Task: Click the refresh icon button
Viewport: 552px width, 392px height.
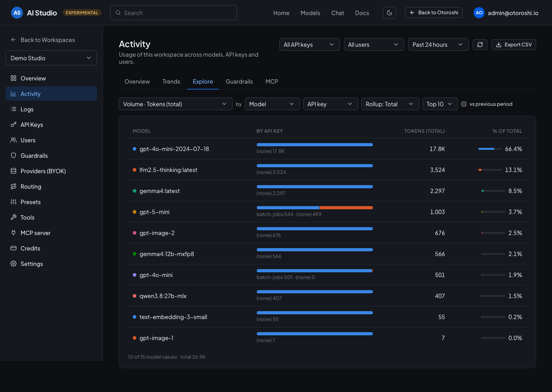Action: pyautogui.click(x=480, y=44)
